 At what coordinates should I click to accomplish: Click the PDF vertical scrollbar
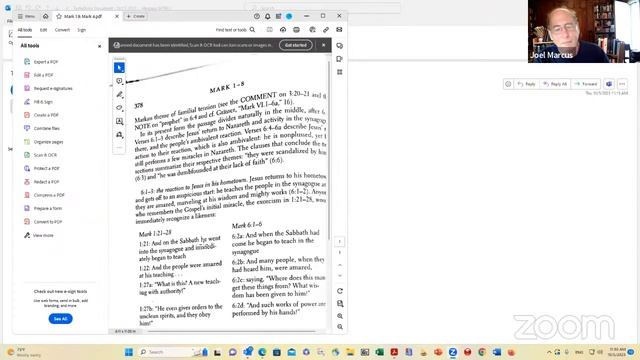pyautogui.click(x=329, y=151)
